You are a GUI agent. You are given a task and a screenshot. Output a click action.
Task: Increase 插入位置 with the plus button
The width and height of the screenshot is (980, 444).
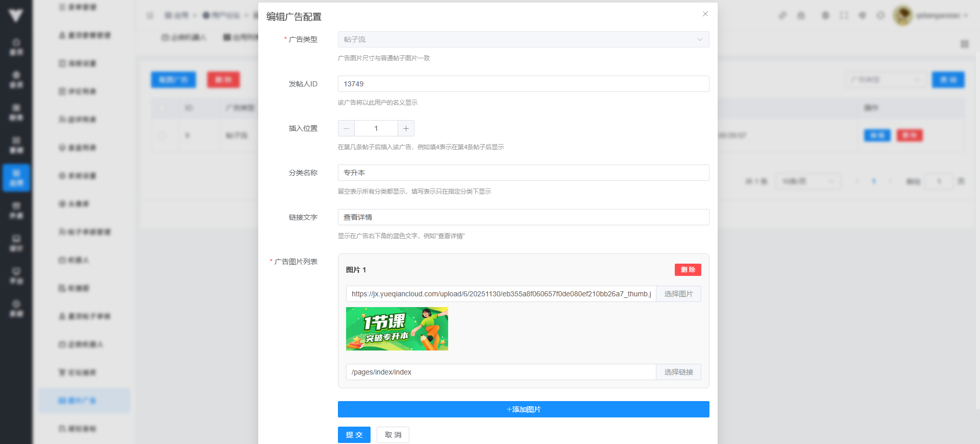406,128
